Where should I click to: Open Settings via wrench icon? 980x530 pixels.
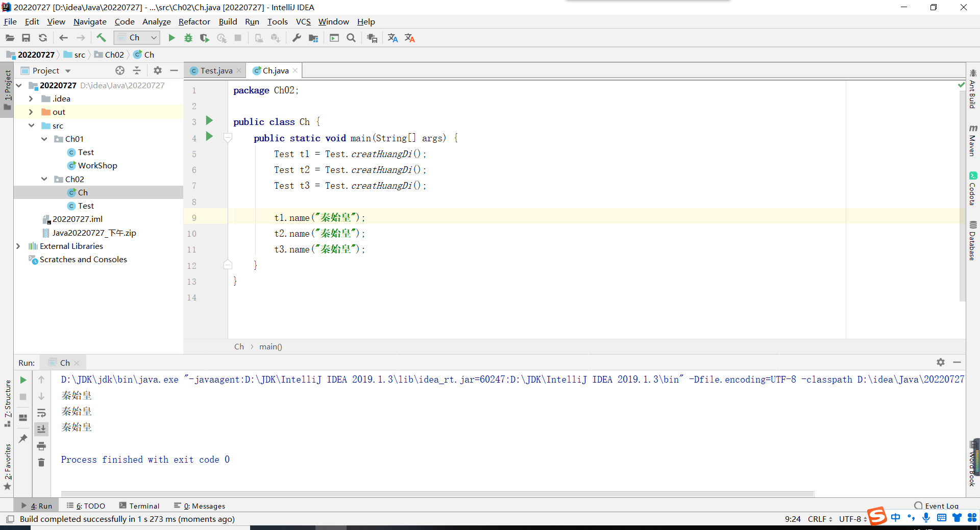tap(297, 38)
